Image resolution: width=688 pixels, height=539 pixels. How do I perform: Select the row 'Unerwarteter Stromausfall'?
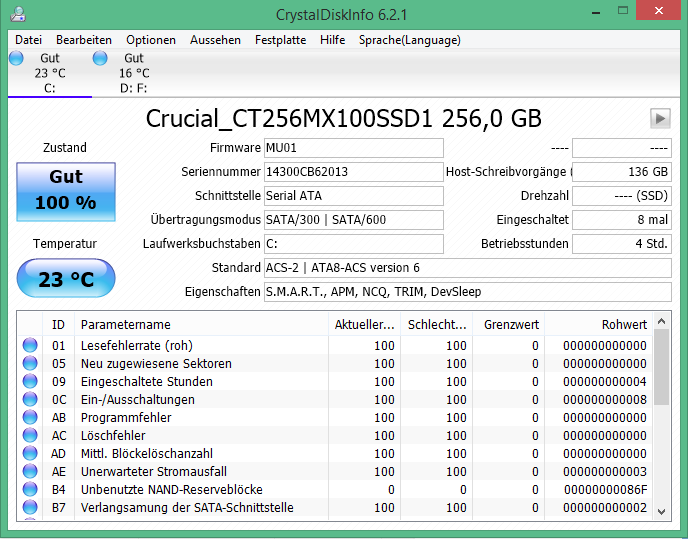click(x=335, y=471)
